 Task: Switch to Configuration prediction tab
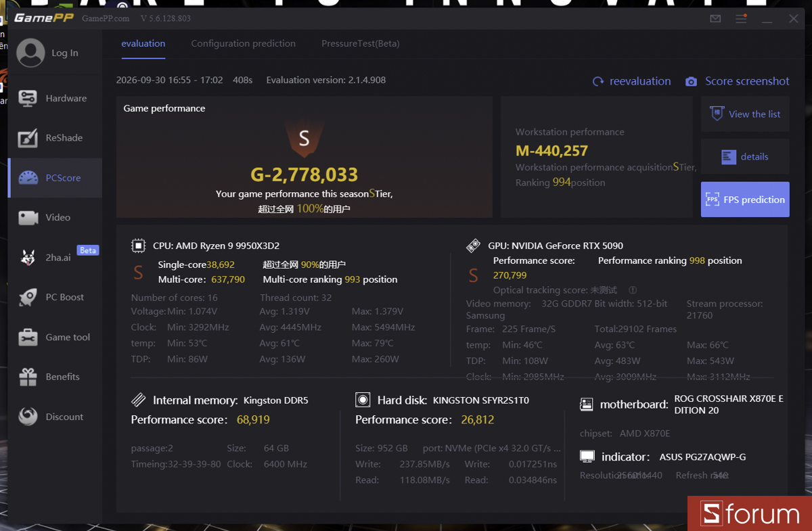click(x=243, y=43)
